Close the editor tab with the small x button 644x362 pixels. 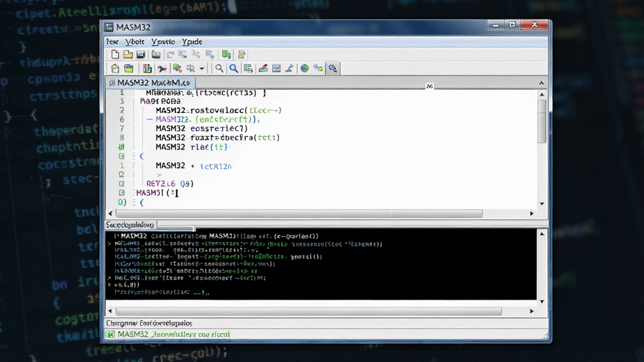click(x=430, y=86)
